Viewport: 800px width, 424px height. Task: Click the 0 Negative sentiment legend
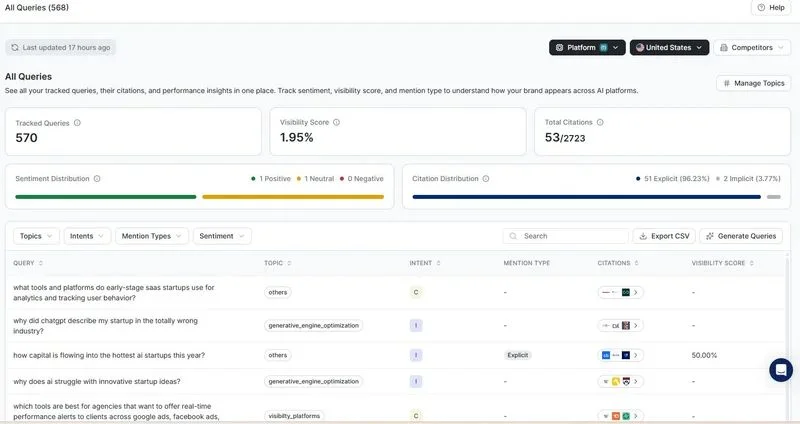click(361, 179)
